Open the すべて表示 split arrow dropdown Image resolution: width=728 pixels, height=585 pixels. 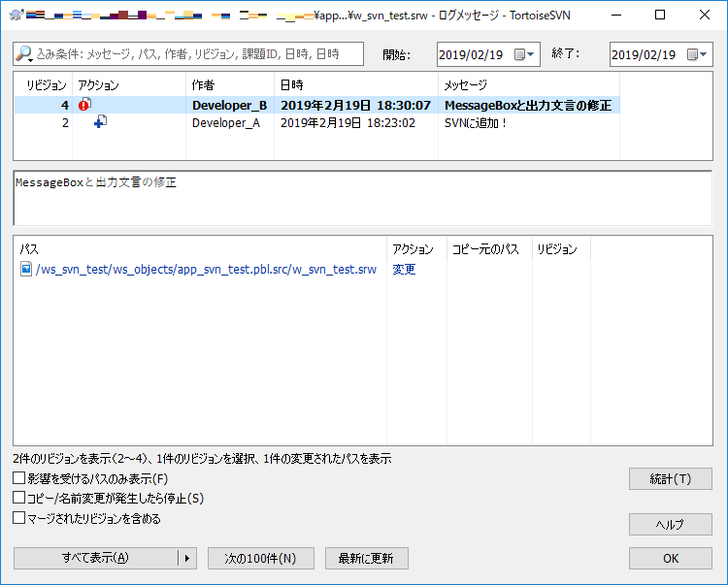tap(187, 558)
